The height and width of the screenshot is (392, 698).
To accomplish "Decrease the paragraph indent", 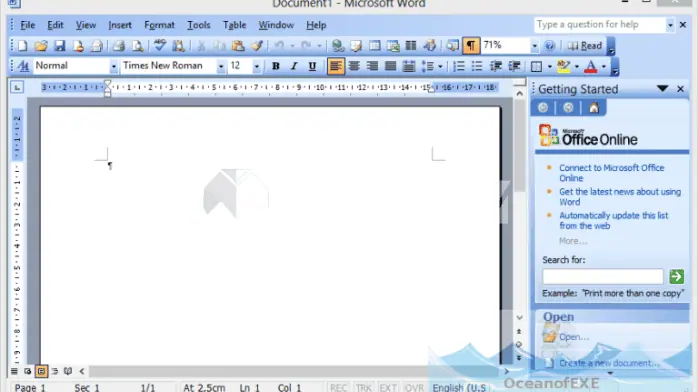I will click(x=495, y=66).
